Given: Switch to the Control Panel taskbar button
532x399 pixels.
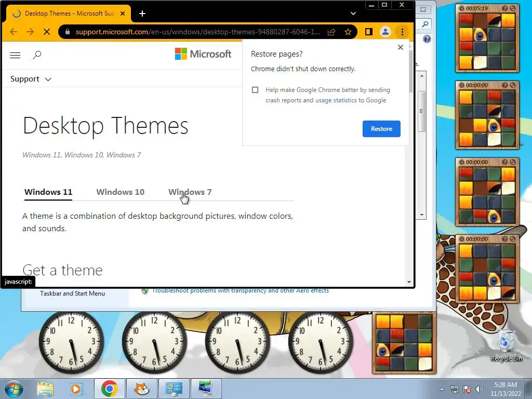Looking at the screenshot, I should (174, 389).
